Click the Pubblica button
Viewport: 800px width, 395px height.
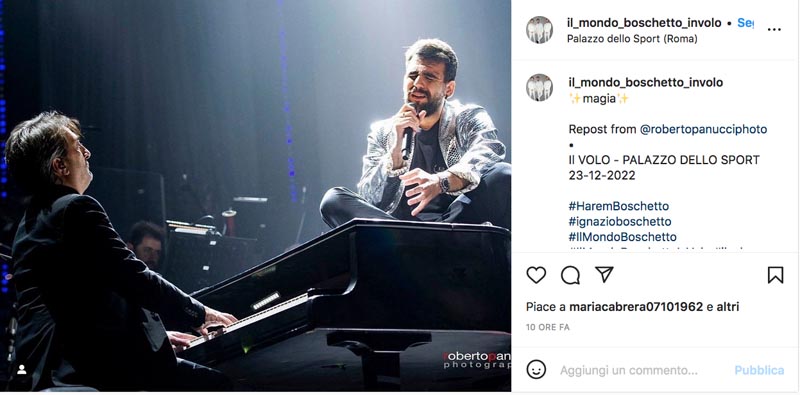759,370
